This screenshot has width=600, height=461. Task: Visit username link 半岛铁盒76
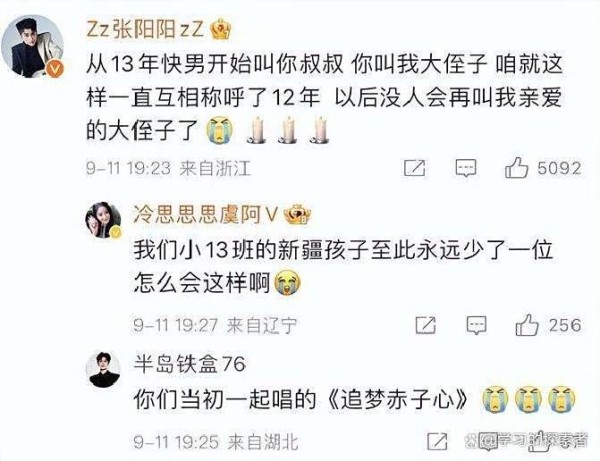190,363
